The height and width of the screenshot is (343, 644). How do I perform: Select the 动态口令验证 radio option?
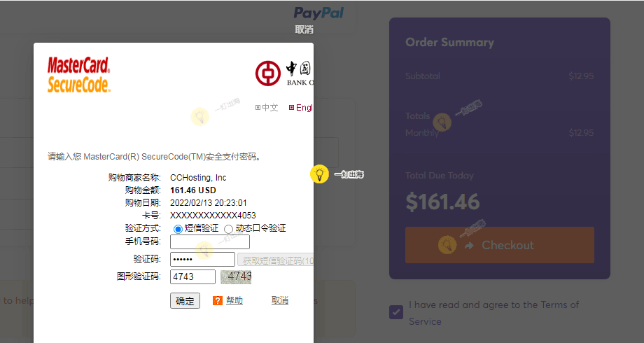[x=229, y=228]
